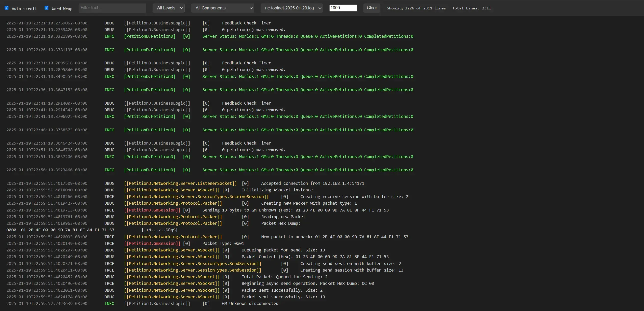
Task: Open the nc-toolnet-2025-01-20.log file dropdown
Action: (292, 8)
